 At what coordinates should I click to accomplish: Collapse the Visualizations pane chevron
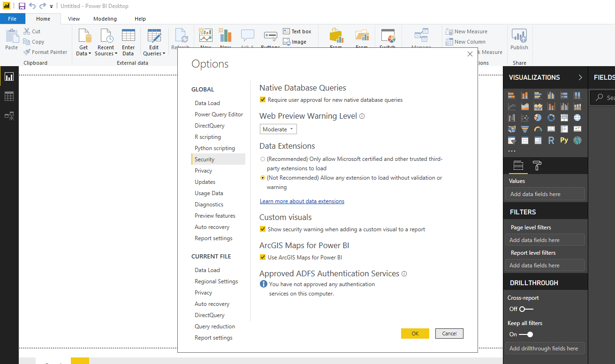pos(580,77)
